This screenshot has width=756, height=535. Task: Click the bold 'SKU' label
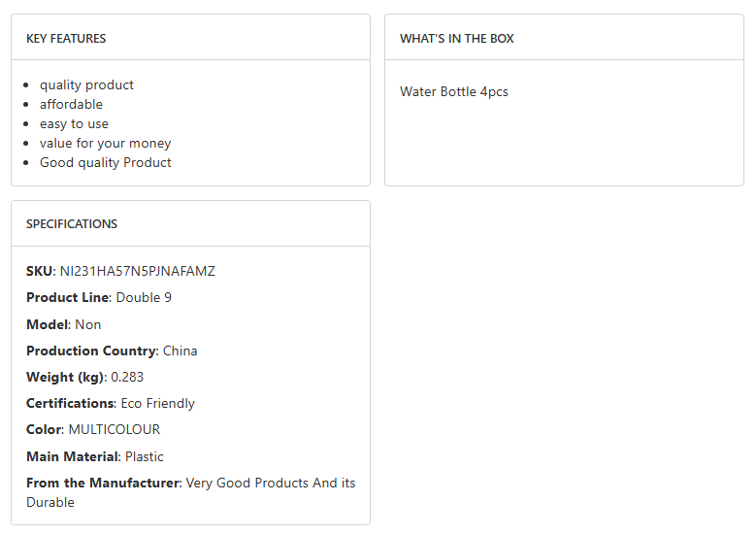(40, 272)
